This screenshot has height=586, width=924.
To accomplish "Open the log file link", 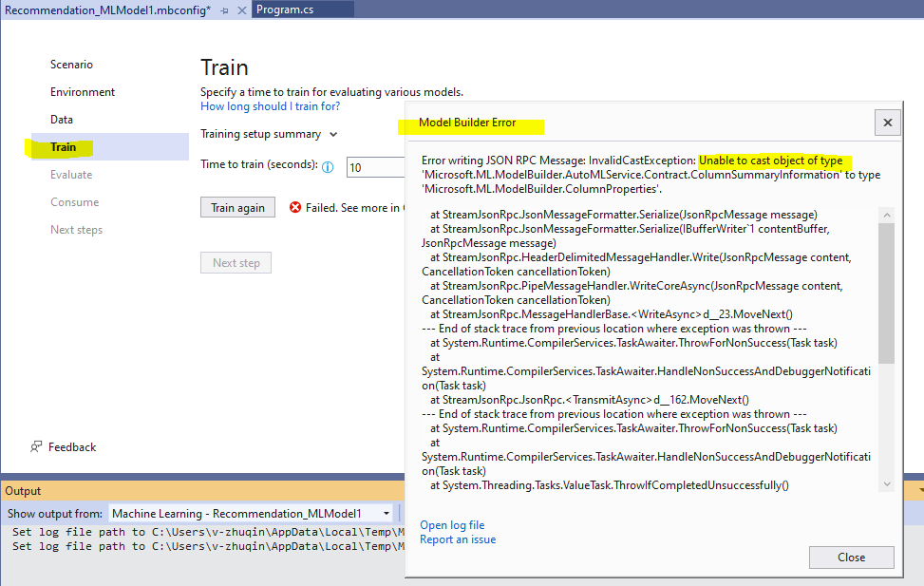I will (x=452, y=525).
